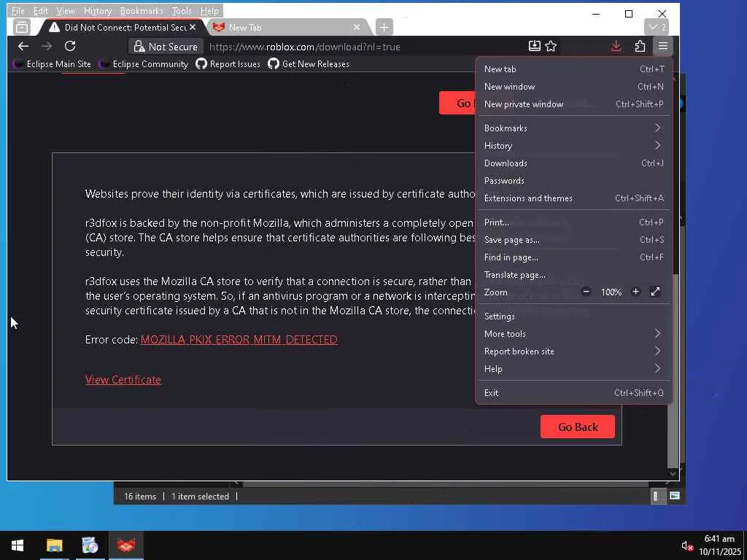Save page to Pocket-style inbox icon
The image size is (747, 560).
535,46
